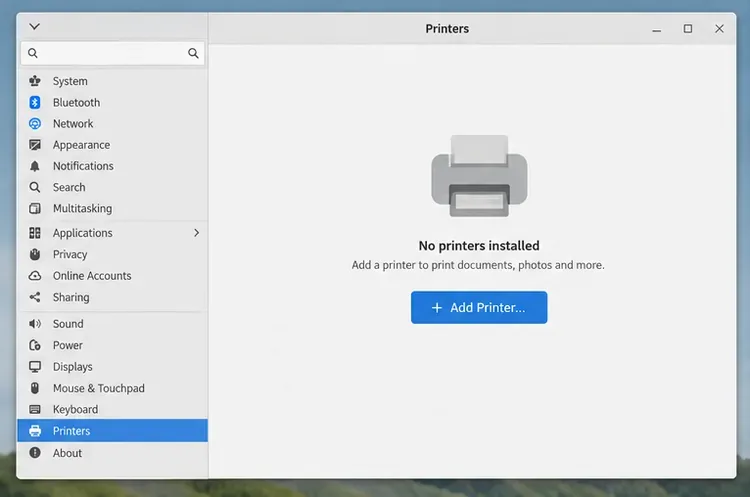Click the Sharing icon in sidebar
Screen dimensions: 750x497
pyautogui.click(x=34, y=297)
